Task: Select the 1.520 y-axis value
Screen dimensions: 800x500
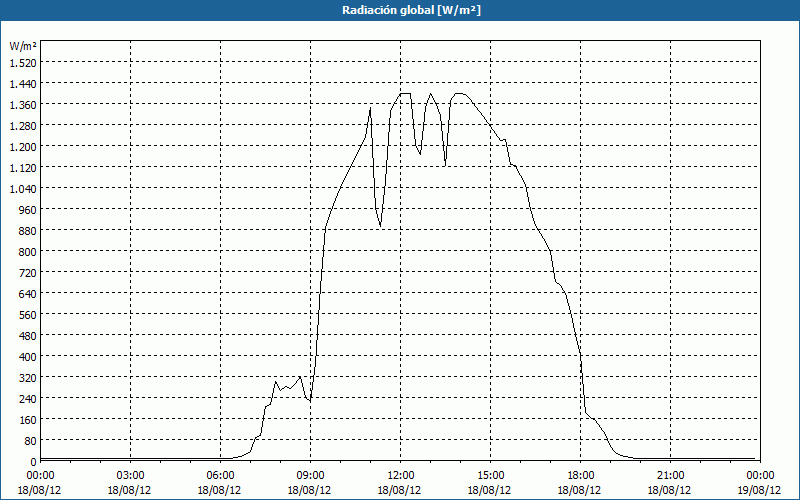Action: 23,62
